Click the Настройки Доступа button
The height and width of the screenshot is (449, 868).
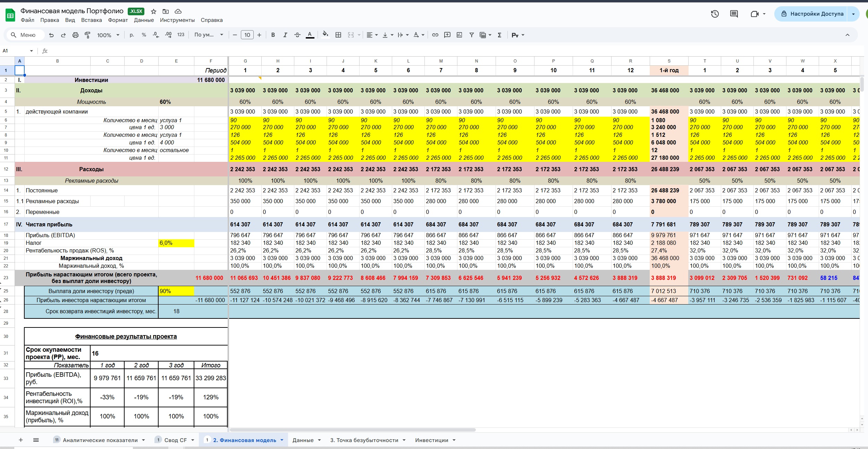point(812,14)
